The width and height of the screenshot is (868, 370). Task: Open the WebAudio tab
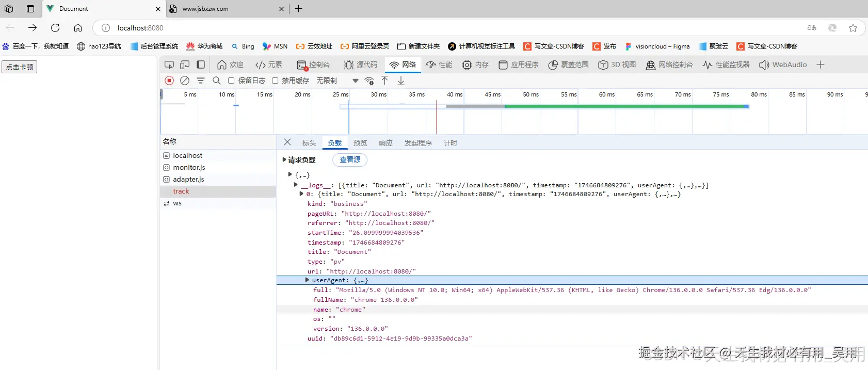point(783,65)
